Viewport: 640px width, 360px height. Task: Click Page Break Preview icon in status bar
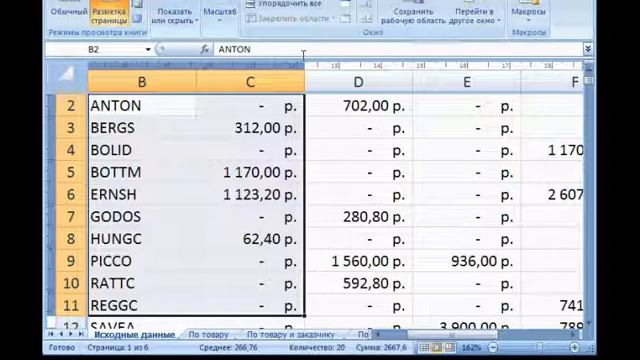(x=449, y=348)
